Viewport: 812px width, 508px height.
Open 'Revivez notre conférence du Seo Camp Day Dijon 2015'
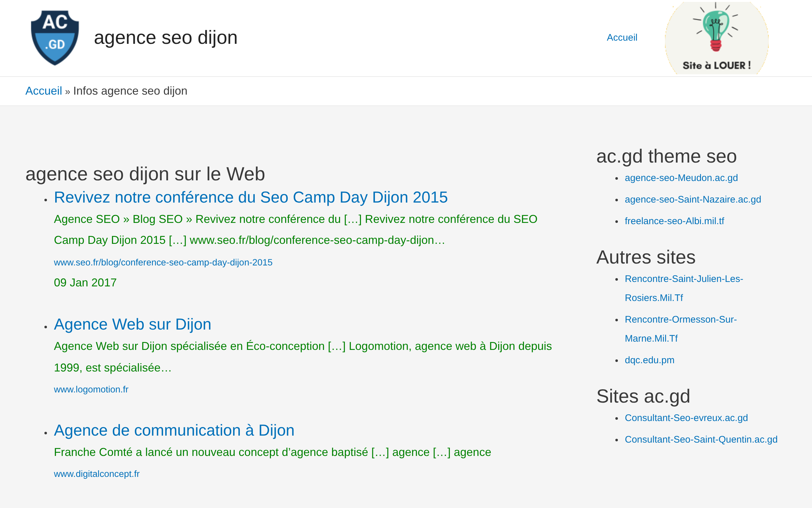click(251, 197)
